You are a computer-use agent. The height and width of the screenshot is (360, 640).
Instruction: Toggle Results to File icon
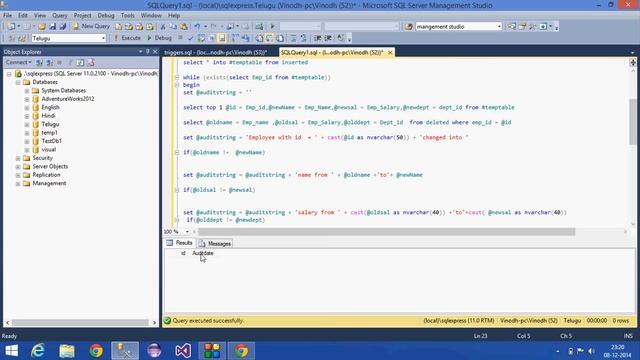coord(280,38)
